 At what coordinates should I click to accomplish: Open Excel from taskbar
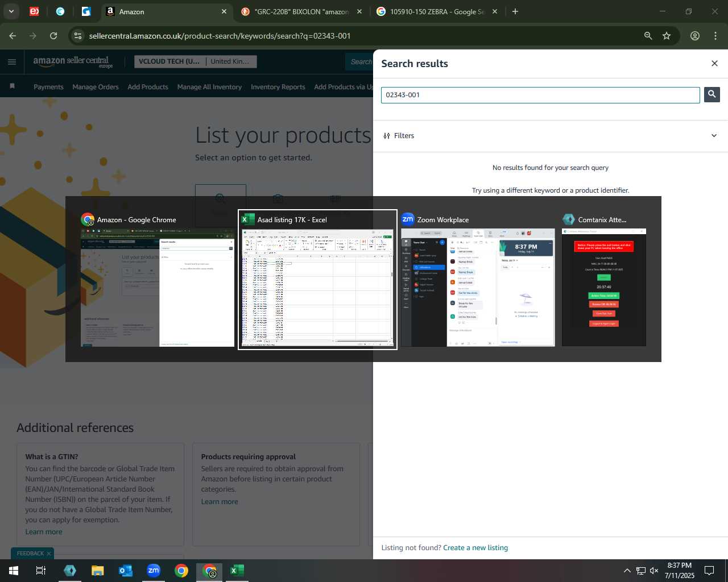point(237,571)
